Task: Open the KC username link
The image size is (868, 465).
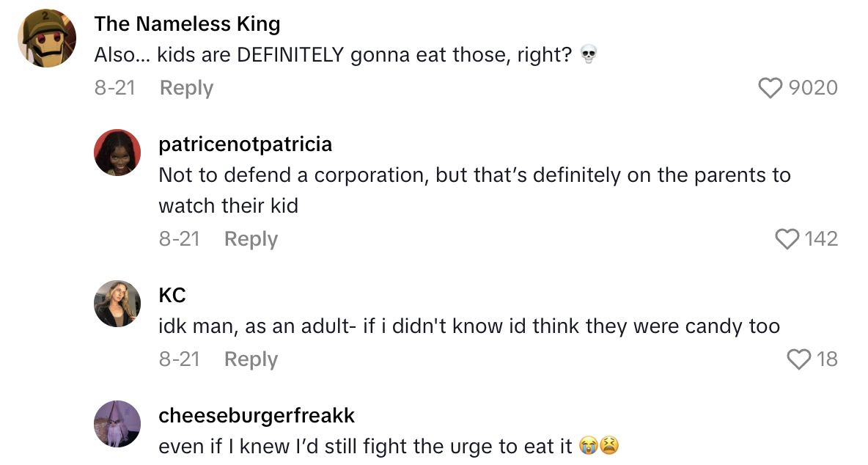Action: click(172, 296)
